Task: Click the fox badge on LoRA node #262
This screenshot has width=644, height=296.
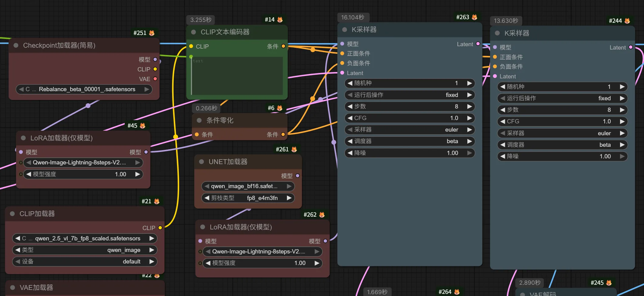Action: pyautogui.click(x=322, y=215)
